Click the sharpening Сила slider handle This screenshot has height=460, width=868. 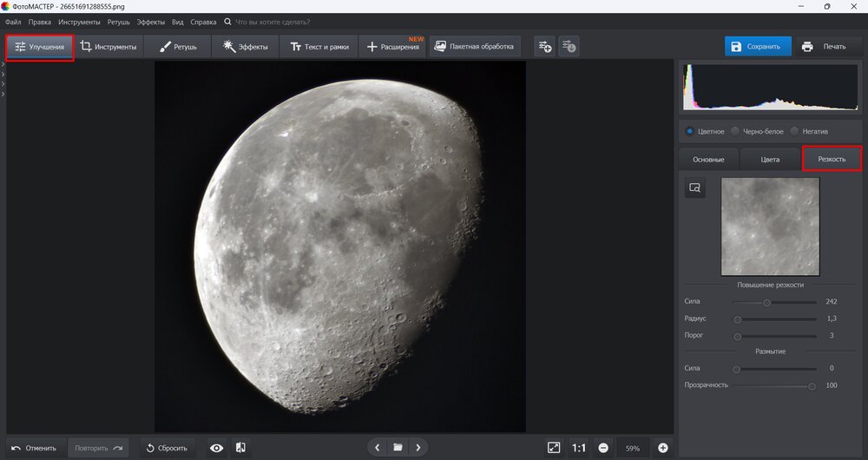tap(766, 302)
